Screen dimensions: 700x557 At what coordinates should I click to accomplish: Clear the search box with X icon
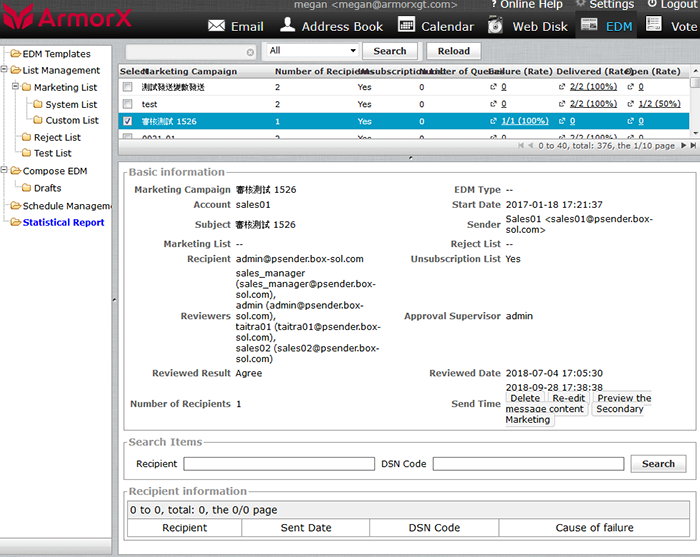[250, 51]
